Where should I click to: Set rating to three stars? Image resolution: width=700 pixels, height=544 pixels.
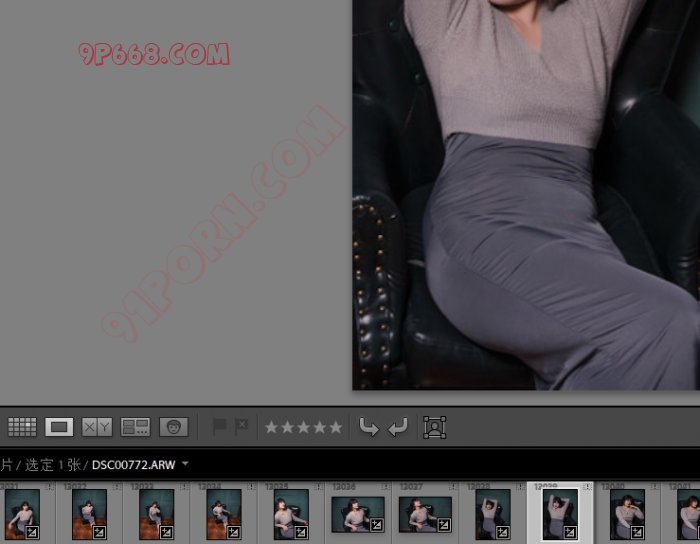[303, 427]
